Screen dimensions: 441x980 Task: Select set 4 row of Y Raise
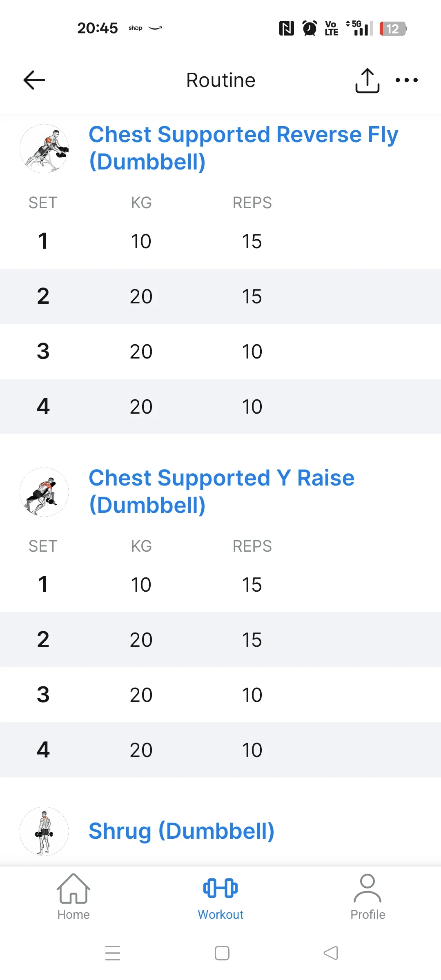[x=220, y=750]
